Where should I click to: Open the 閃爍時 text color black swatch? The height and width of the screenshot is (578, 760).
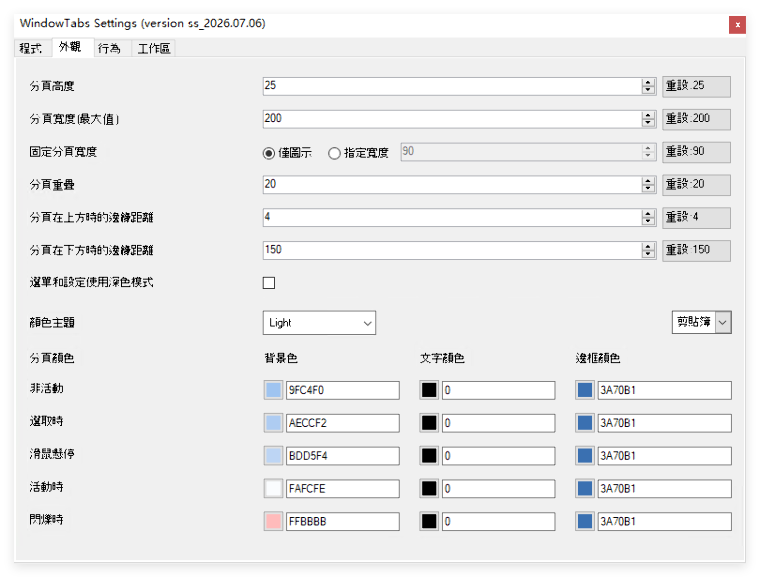(x=429, y=522)
